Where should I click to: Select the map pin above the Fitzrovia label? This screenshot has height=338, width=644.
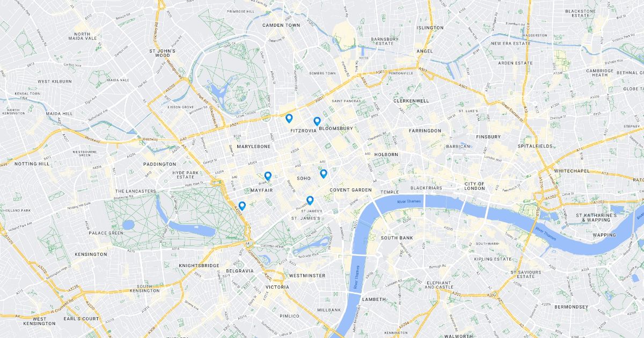(289, 119)
